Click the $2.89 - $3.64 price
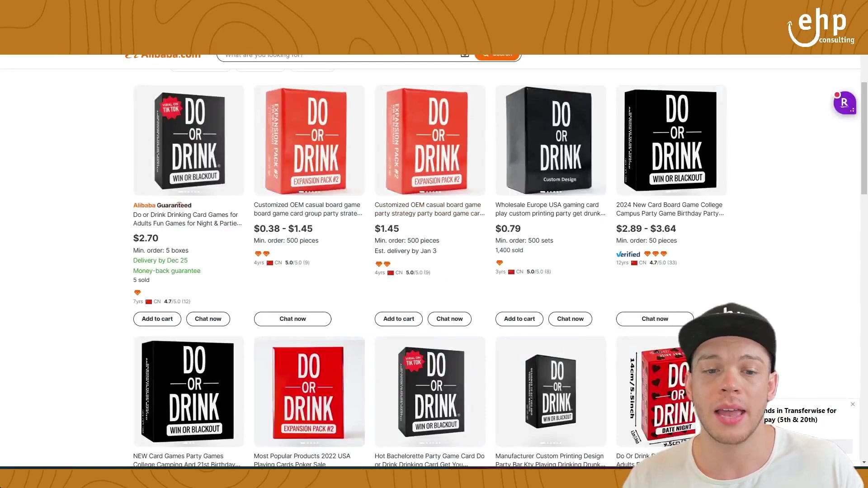 pos(646,229)
